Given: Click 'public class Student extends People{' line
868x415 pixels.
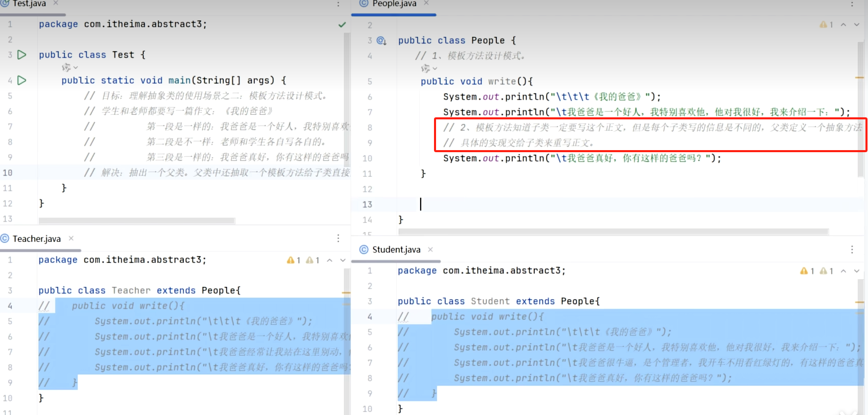Looking at the screenshot, I should (x=498, y=301).
